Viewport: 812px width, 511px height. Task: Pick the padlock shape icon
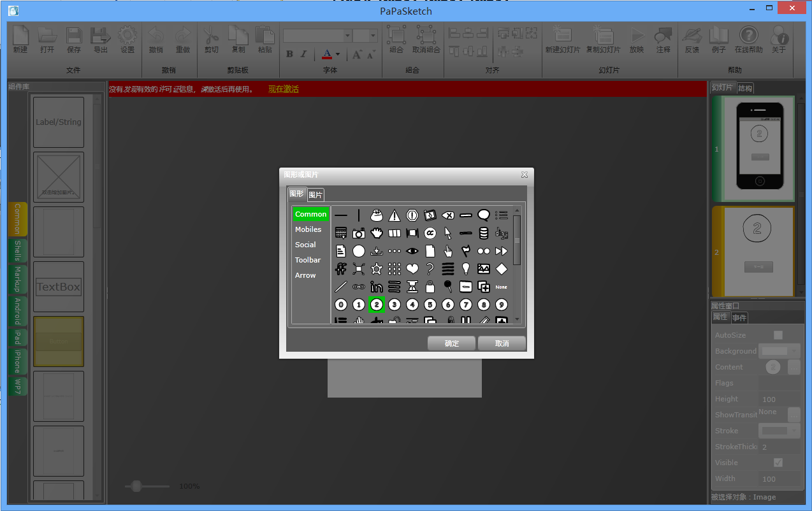click(x=430, y=287)
